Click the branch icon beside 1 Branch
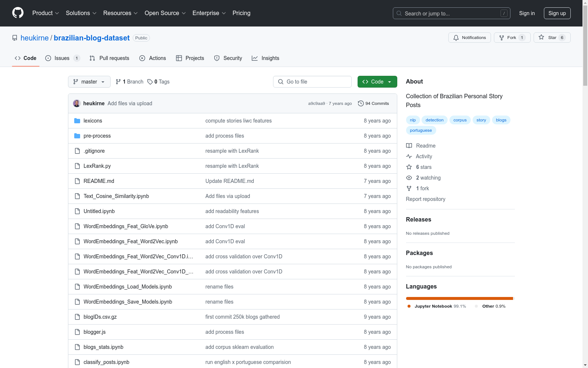 pos(118,82)
